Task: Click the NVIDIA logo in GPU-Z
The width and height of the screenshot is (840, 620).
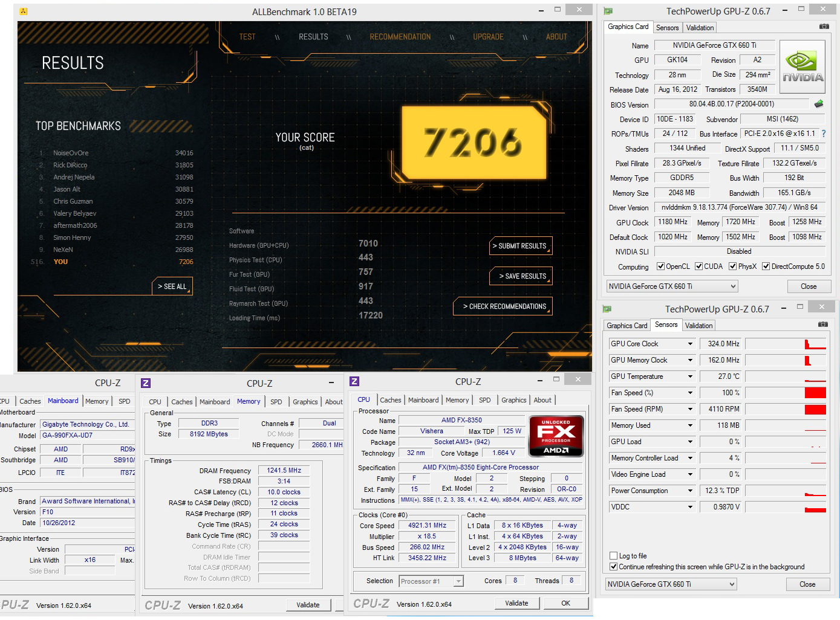Action: 803,67
